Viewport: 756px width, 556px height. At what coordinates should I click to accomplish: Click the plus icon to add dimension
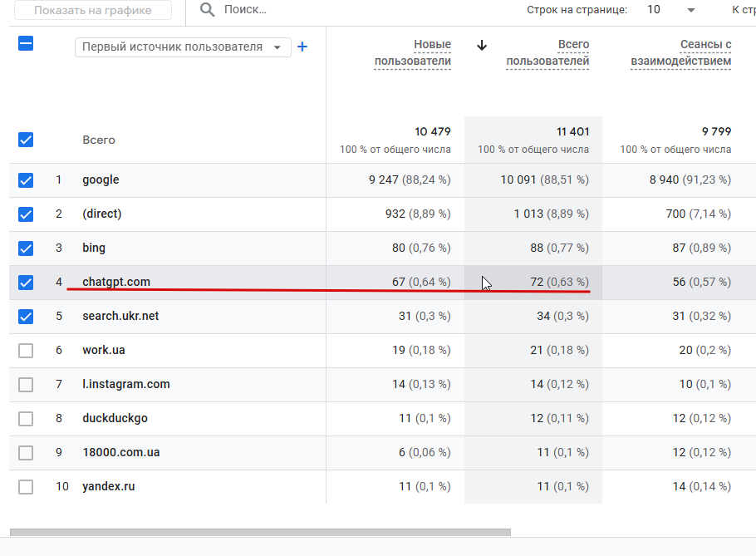coord(302,47)
